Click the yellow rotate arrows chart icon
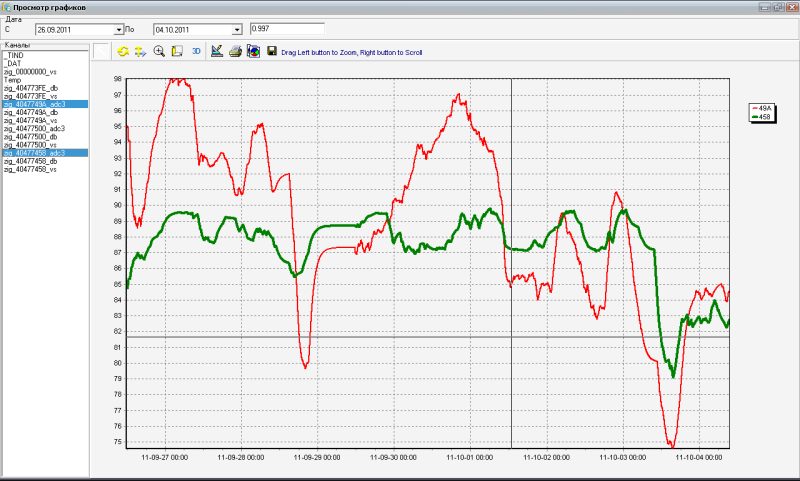The height and width of the screenshot is (481, 800). (122, 52)
